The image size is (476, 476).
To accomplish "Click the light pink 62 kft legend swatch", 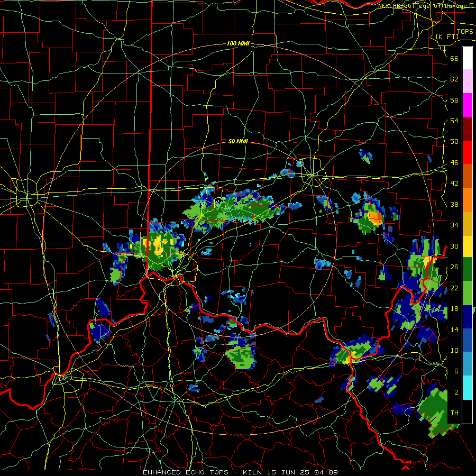I will tap(467, 81).
